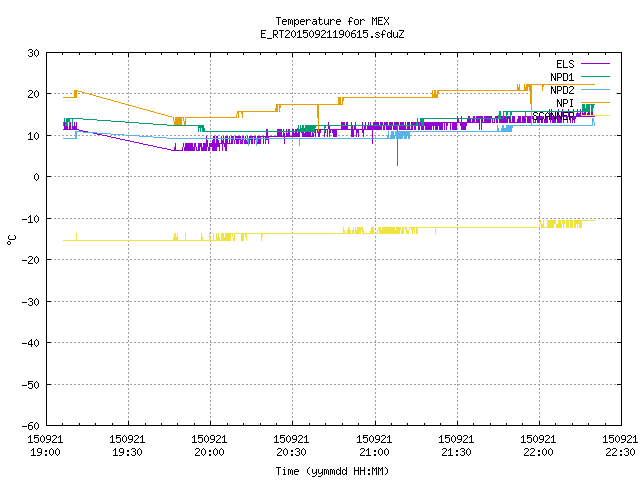Image resolution: width=640 pixels, height=480 pixels.
Task: Click the 'Time (yymmdd HH:MM)' axis title
Action: tap(332, 471)
